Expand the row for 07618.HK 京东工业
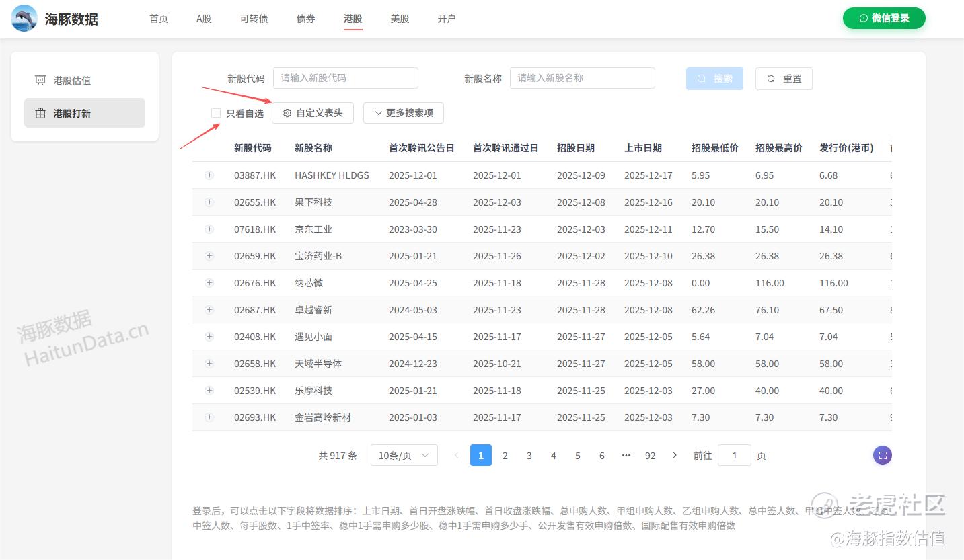The height and width of the screenshot is (560, 964). point(209,229)
